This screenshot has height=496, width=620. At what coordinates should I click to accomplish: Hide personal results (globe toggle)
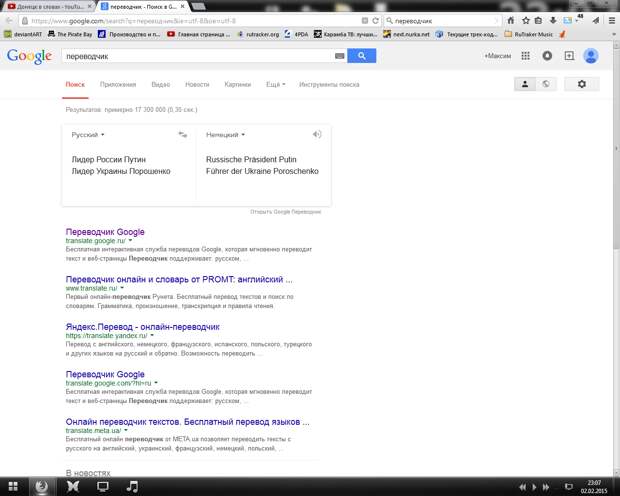click(546, 84)
